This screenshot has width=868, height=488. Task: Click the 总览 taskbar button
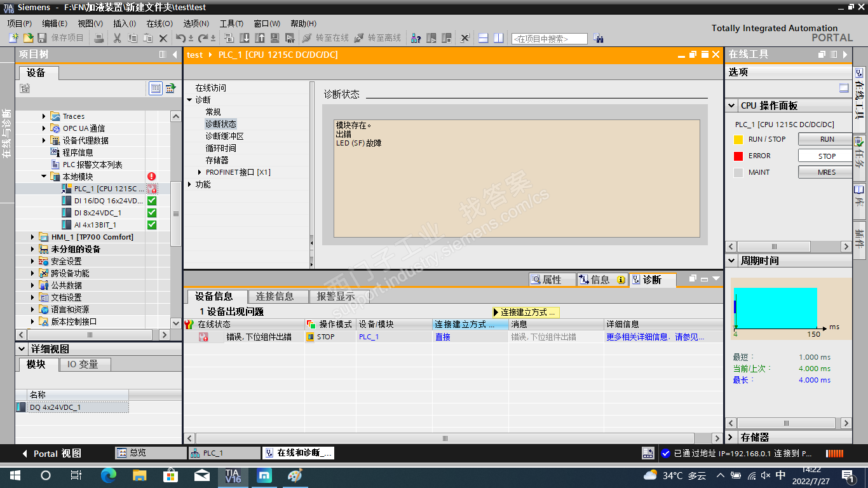pyautogui.click(x=151, y=453)
